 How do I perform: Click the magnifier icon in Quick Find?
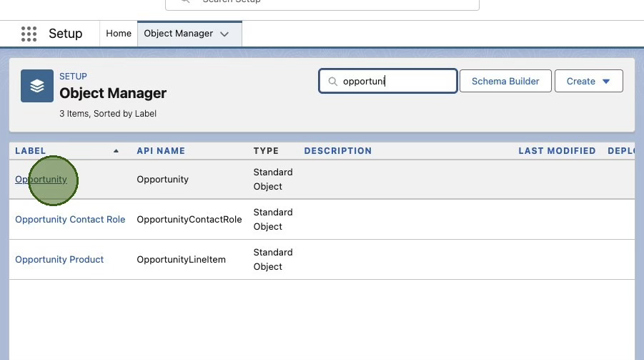tap(332, 82)
